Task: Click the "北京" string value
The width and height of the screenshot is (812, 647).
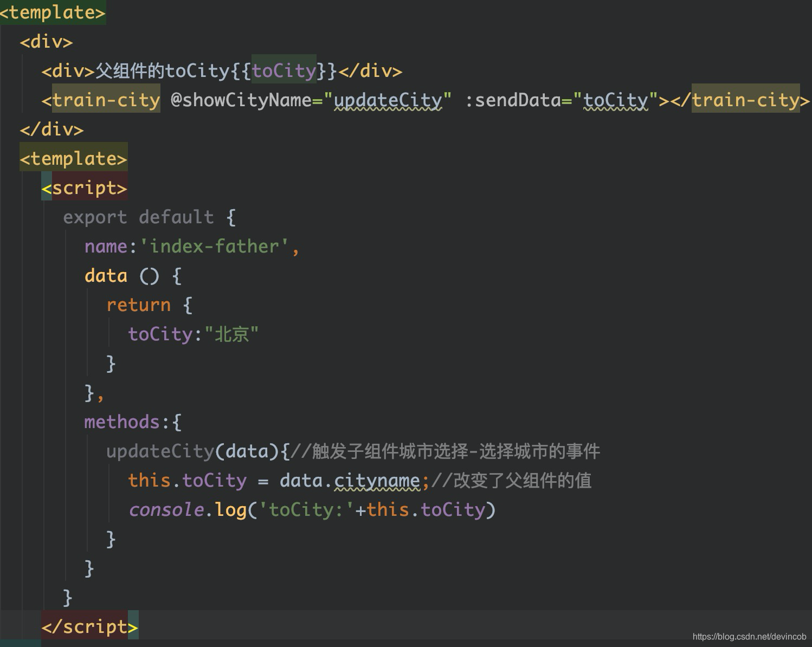Action: pos(231,334)
